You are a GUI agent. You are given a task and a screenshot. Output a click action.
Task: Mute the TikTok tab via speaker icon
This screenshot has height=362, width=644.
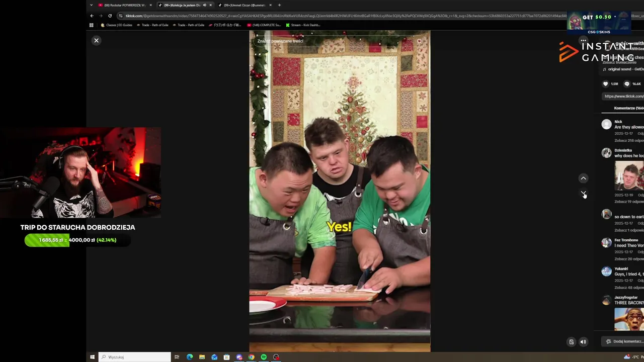(x=204, y=5)
